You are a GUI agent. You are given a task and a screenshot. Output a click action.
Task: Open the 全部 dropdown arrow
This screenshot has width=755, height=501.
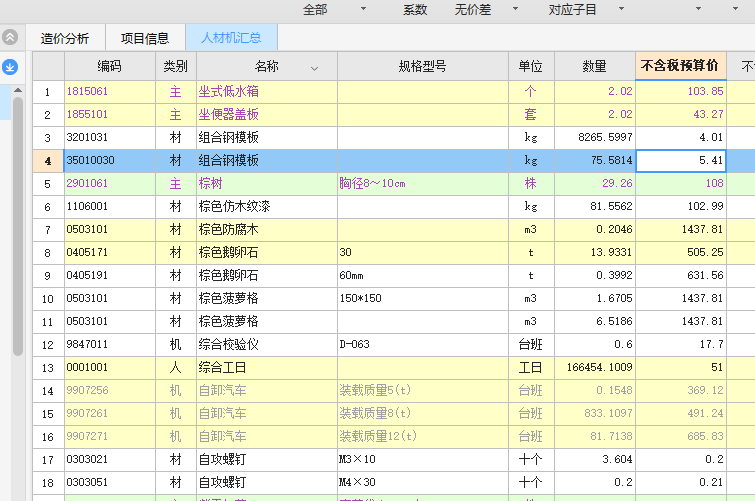(x=364, y=9)
